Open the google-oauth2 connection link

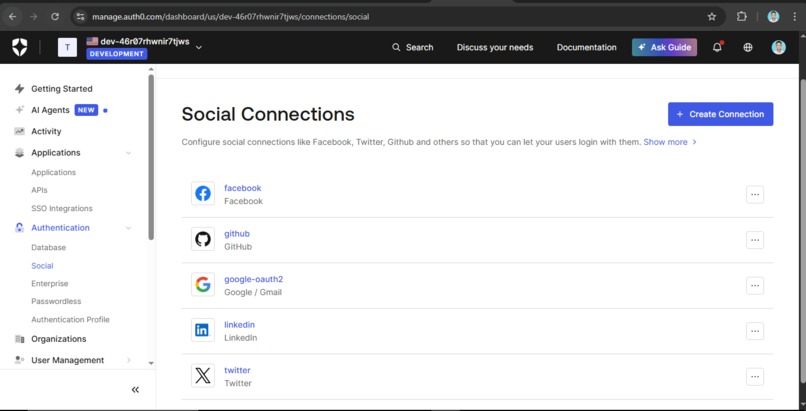(x=253, y=279)
